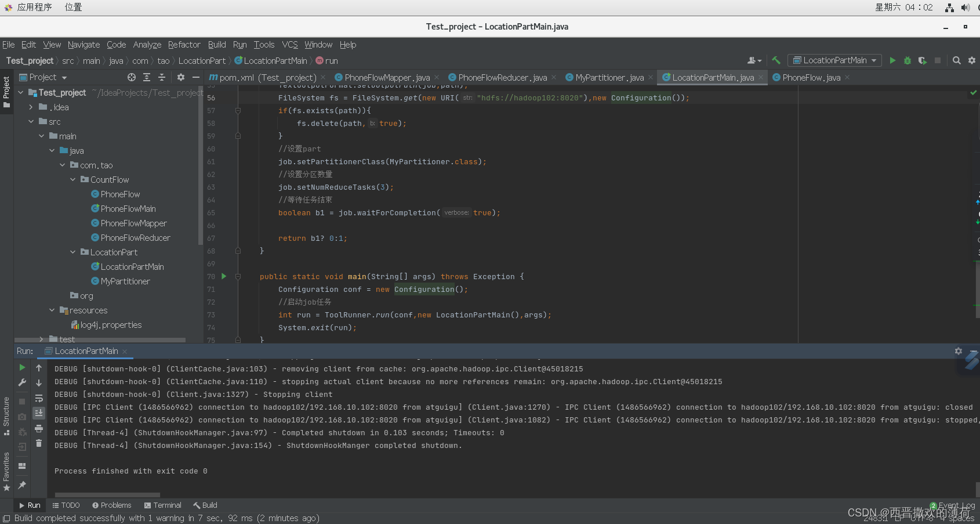Open run configuration wrench icon
This screenshot has width=980, height=524.
point(22,382)
